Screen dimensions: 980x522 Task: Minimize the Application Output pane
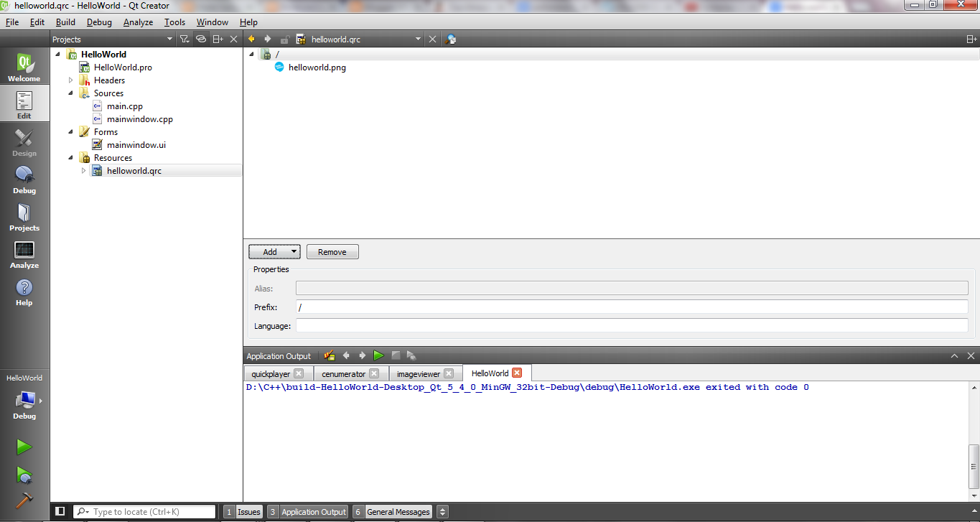coord(954,355)
